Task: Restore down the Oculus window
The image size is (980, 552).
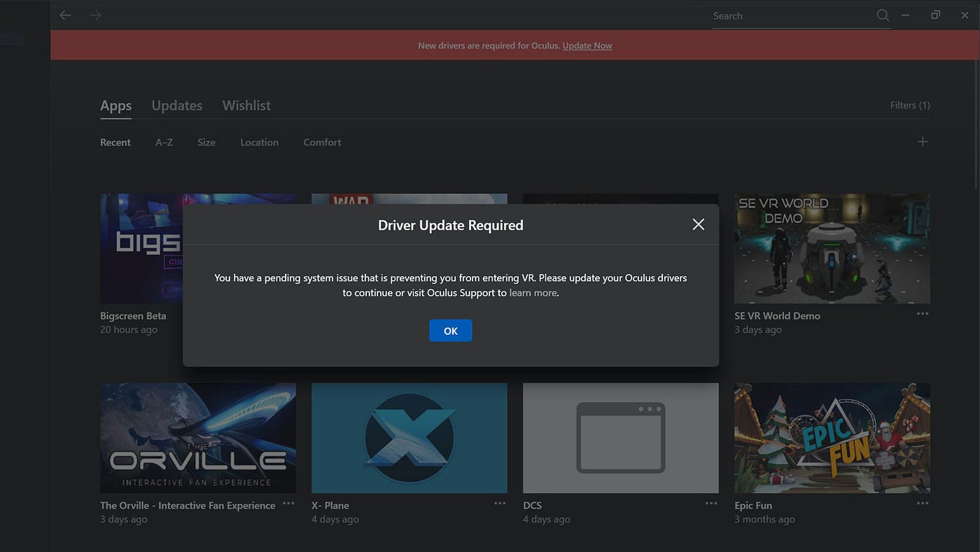Action: 935,15
